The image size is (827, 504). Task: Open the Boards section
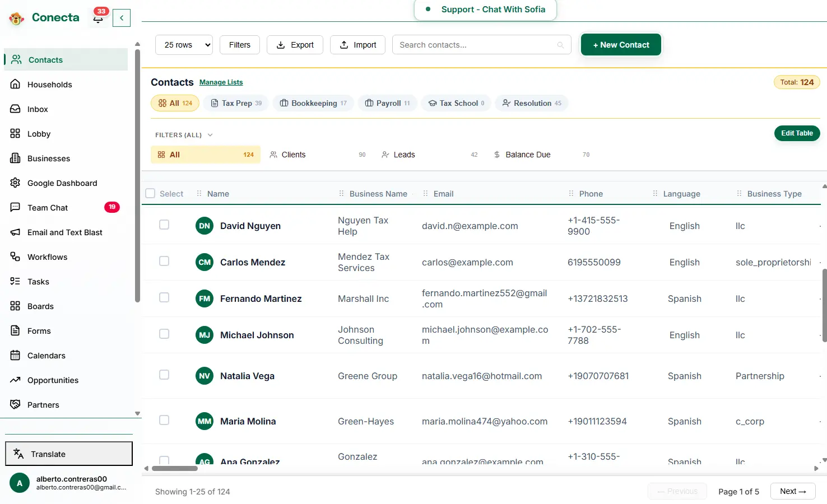40,306
